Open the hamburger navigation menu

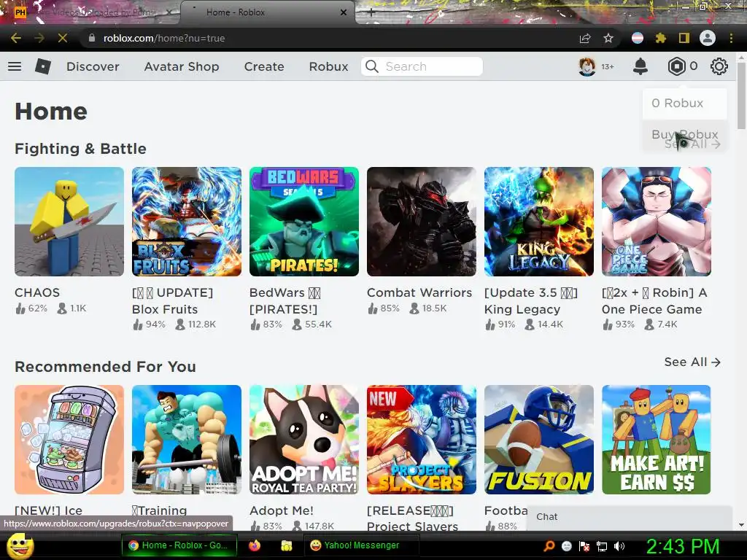[x=15, y=66]
